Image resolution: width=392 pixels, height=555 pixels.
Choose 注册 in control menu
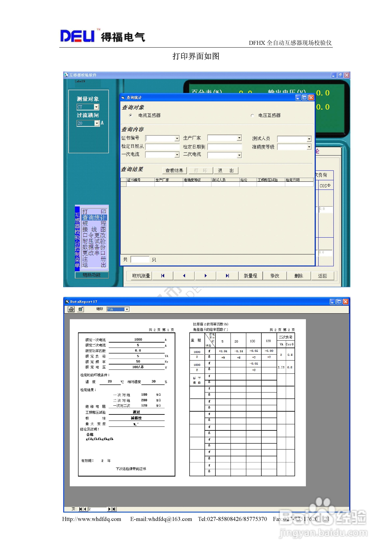(x=94, y=259)
